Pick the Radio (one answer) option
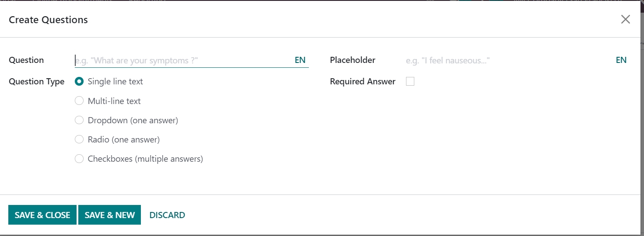 [79, 139]
